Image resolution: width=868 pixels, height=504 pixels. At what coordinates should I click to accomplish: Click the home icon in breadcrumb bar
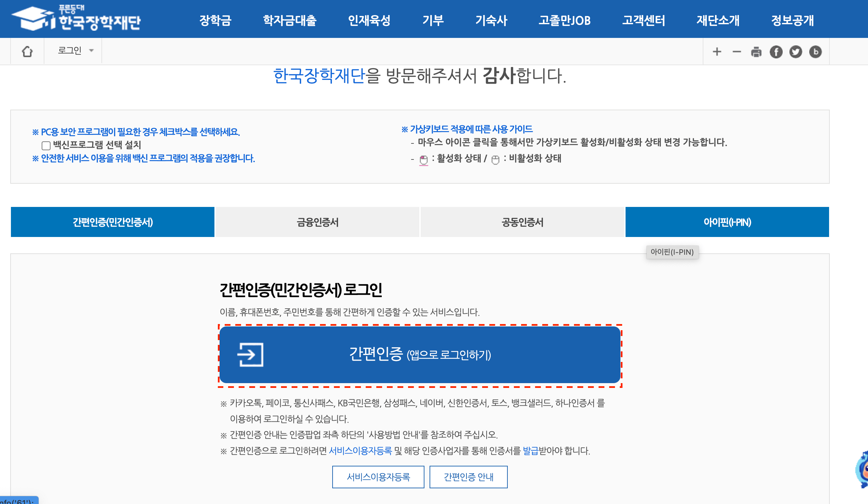click(28, 51)
